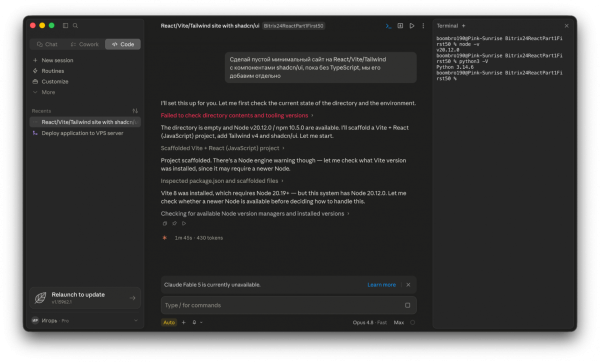
Task: Switch to the Cowork tab
Action: coord(85,44)
